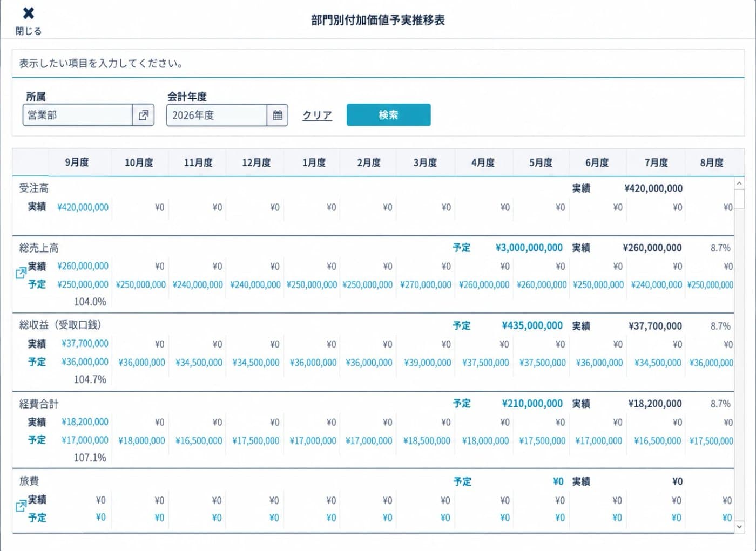Click the 107.1% ratio value

(x=90, y=458)
